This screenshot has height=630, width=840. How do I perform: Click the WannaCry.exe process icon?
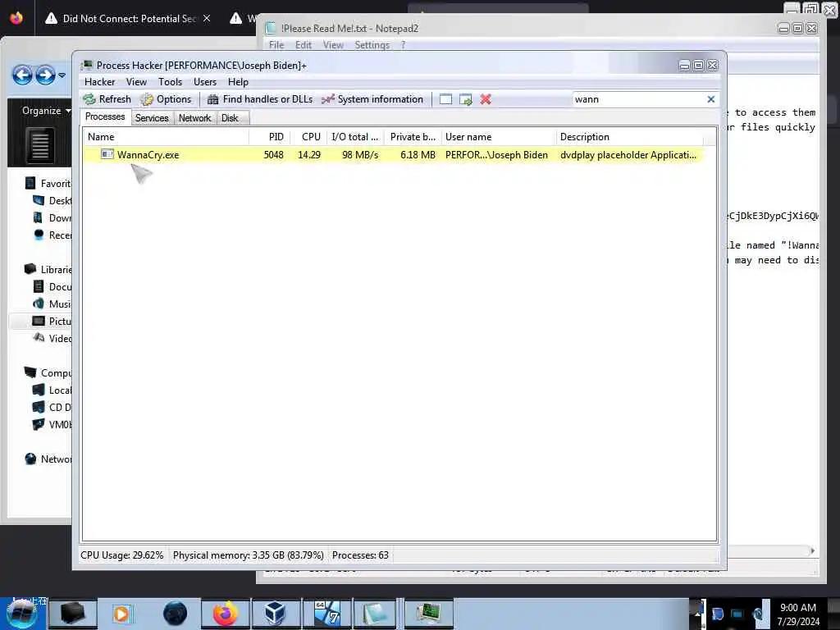[107, 154]
